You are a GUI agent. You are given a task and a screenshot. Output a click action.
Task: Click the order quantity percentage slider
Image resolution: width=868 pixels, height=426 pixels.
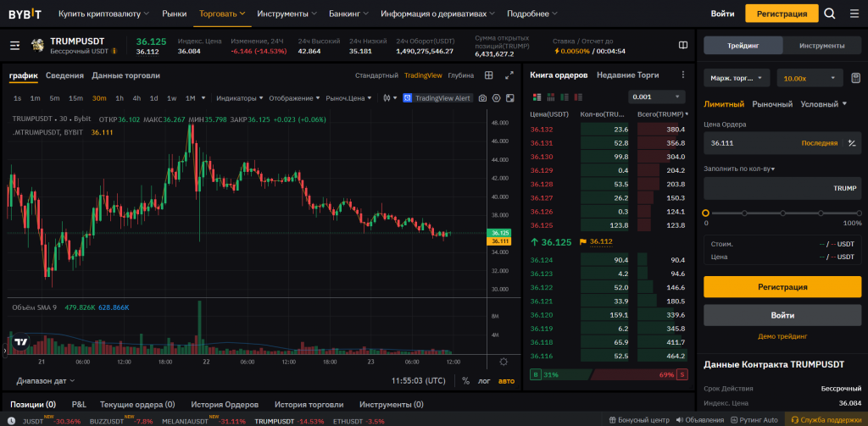782,213
